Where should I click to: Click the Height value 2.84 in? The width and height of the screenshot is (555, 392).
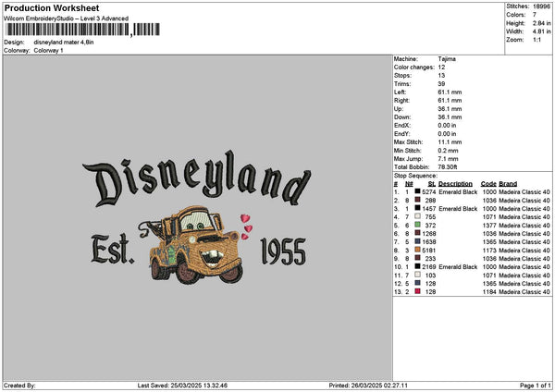click(x=542, y=23)
